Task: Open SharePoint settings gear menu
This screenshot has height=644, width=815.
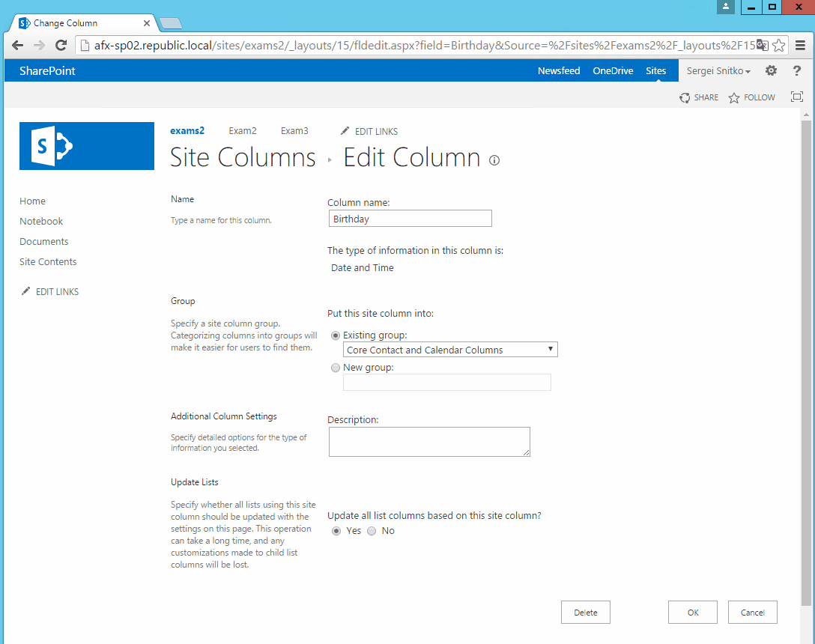Action: tap(771, 70)
